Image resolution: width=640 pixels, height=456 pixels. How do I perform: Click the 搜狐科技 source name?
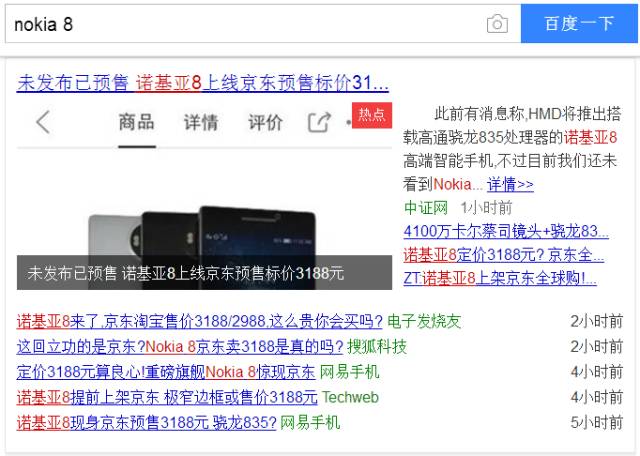click(x=377, y=347)
